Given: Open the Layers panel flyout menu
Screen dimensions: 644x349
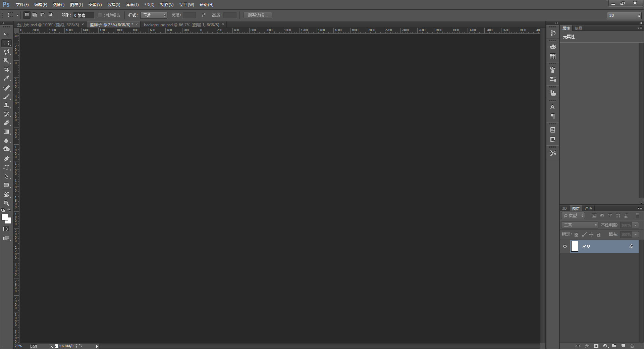Looking at the screenshot, I should 640,208.
